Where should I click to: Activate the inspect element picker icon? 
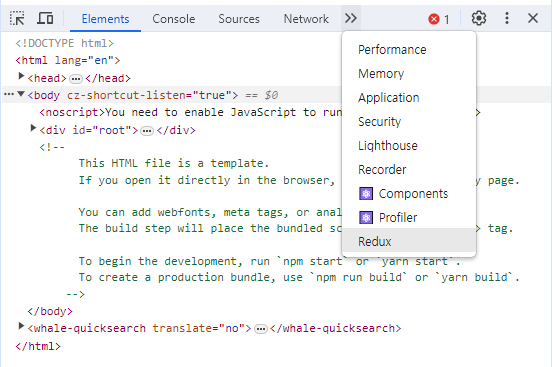point(17,18)
